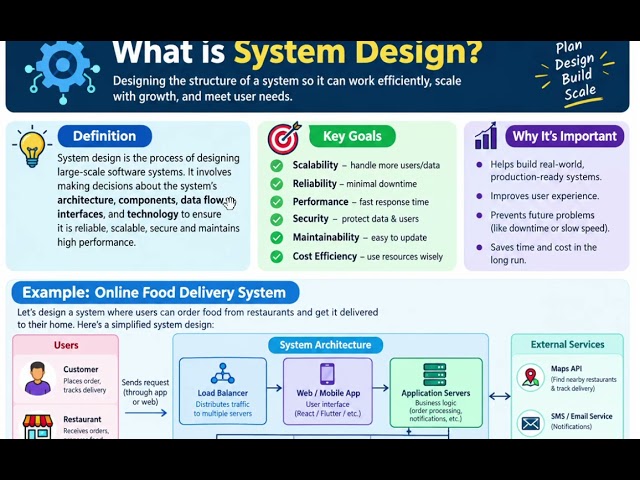The image size is (640, 480).
Task: Click the 'Customer' label in Users panel
Action: (x=80, y=369)
